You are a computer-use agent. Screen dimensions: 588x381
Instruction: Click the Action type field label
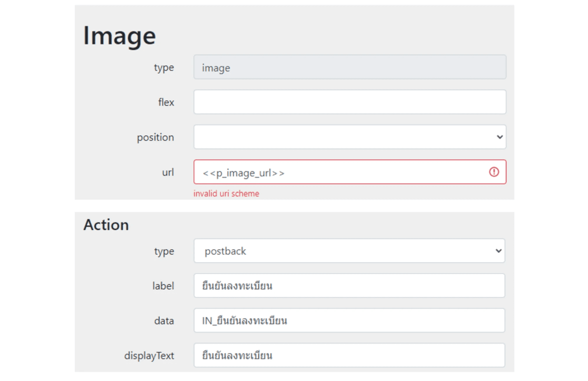click(x=164, y=251)
